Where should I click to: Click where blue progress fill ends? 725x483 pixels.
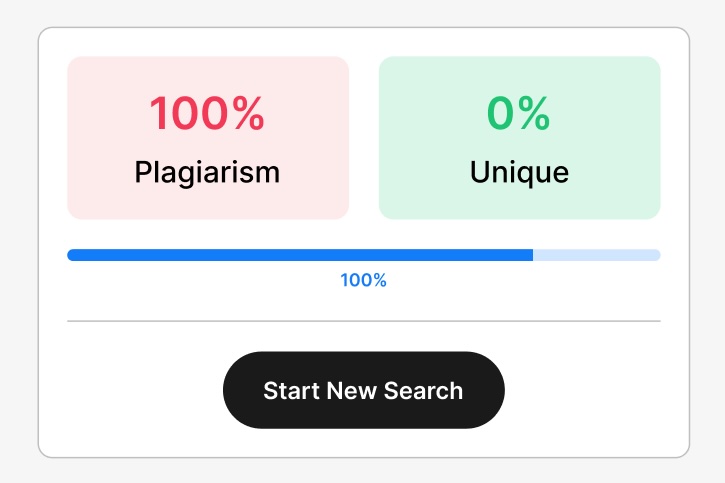click(532, 255)
